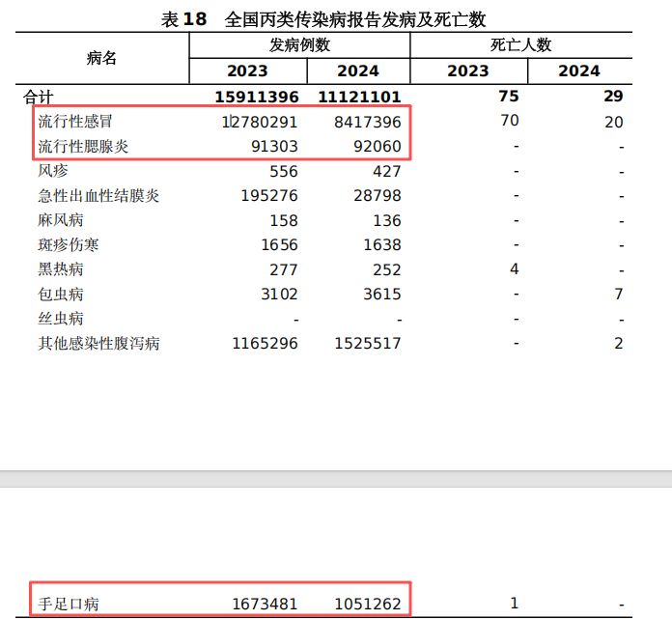Select the 2024 header under 死亡人数

[x=578, y=71]
